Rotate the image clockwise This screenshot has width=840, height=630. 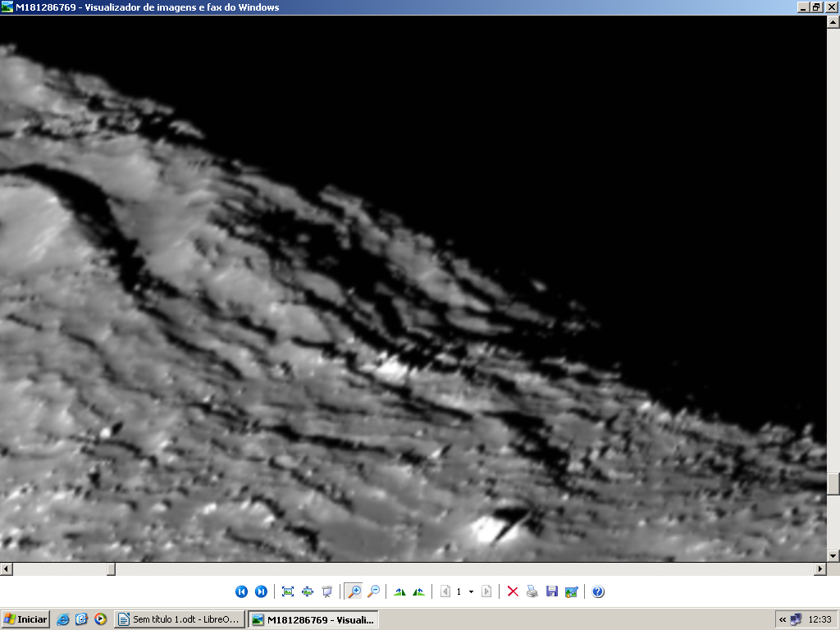(400, 591)
